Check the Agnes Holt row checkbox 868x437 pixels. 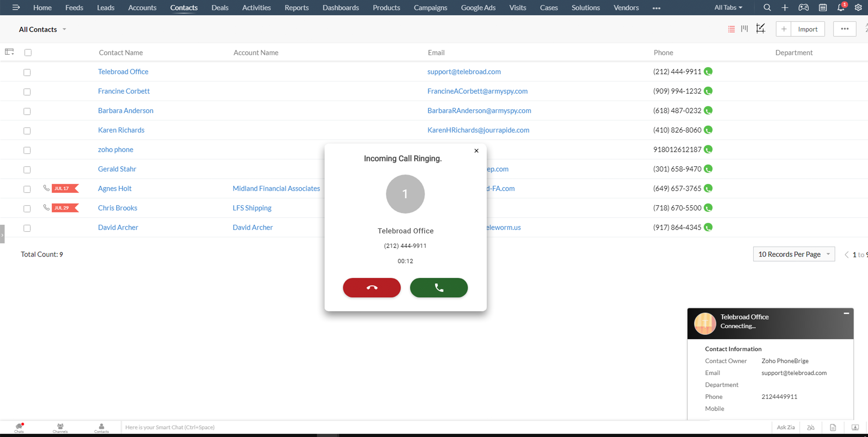[x=27, y=189]
